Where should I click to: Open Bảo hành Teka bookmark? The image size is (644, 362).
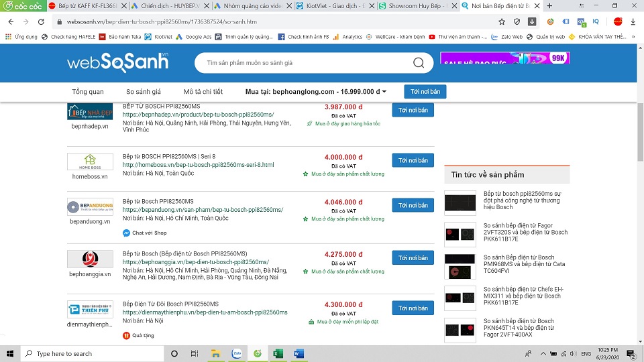click(120, 36)
